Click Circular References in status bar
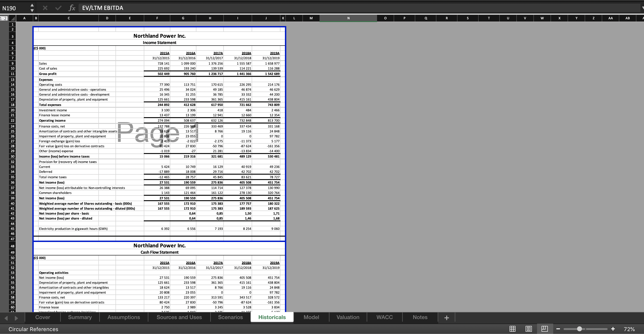 point(33,329)
